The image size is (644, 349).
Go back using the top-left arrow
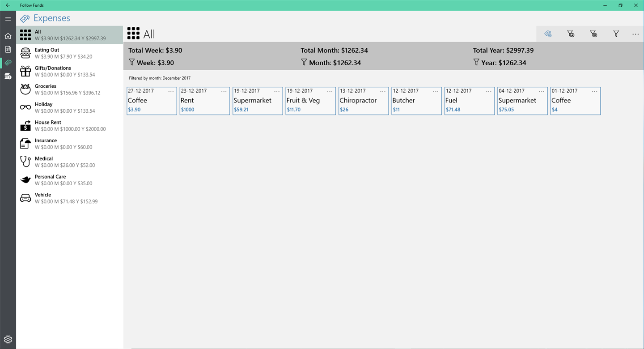point(8,5)
